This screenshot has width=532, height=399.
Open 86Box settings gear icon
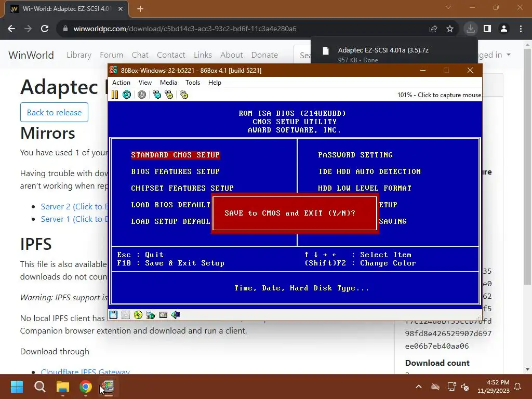[x=184, y=95]
